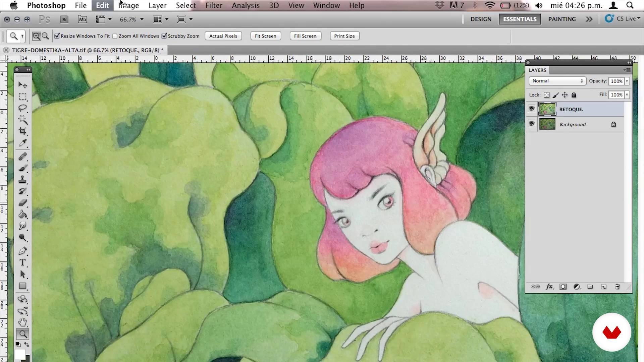Click the Zoom Out mode icon

point(45,36)
